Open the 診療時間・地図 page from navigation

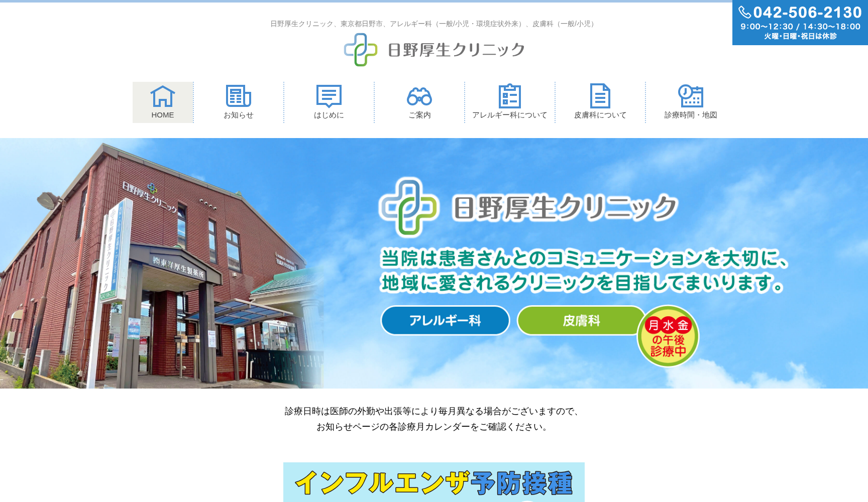click(x=691, y=102)
